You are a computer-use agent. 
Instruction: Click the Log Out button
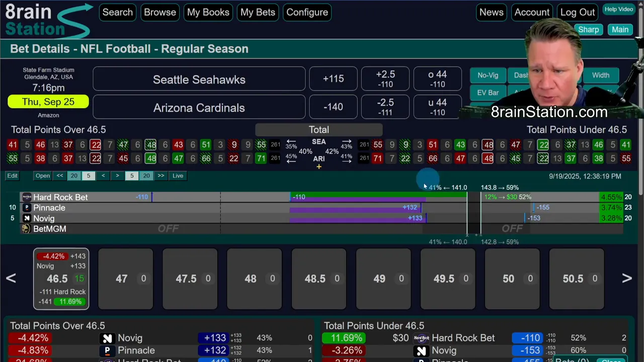tap(578, 12)
